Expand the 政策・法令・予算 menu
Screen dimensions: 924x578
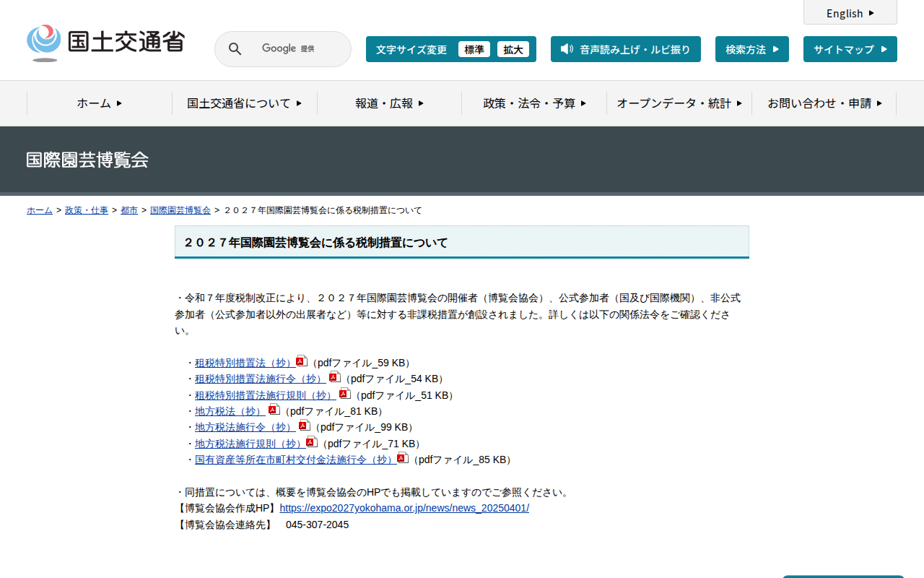point(534,103)
